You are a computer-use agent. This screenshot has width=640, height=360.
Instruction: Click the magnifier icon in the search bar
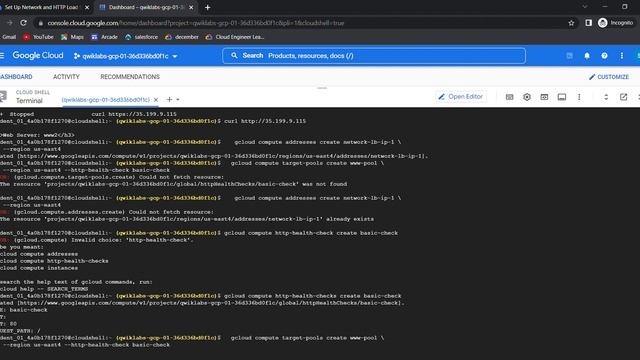[x=234, y=56]
